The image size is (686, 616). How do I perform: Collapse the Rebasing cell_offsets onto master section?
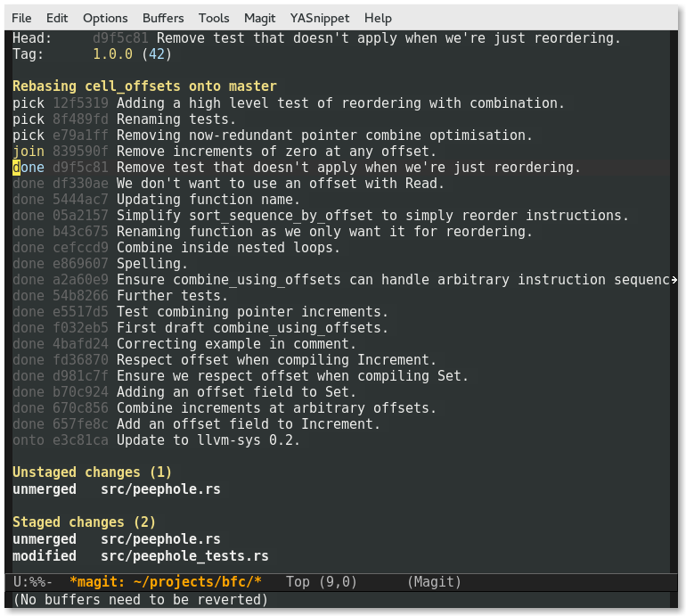click(x=144, y=86)
